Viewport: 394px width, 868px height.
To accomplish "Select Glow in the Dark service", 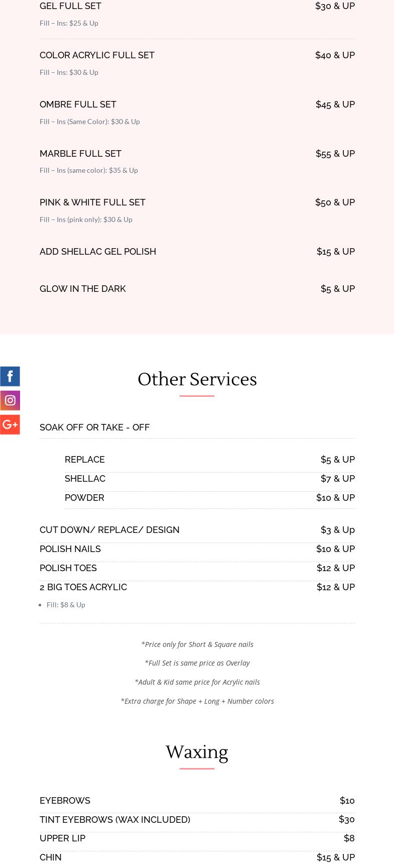I will 83,288.
